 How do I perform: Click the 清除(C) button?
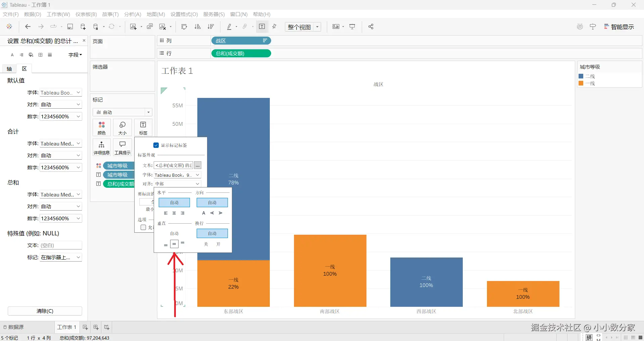[x=45, y=311]
